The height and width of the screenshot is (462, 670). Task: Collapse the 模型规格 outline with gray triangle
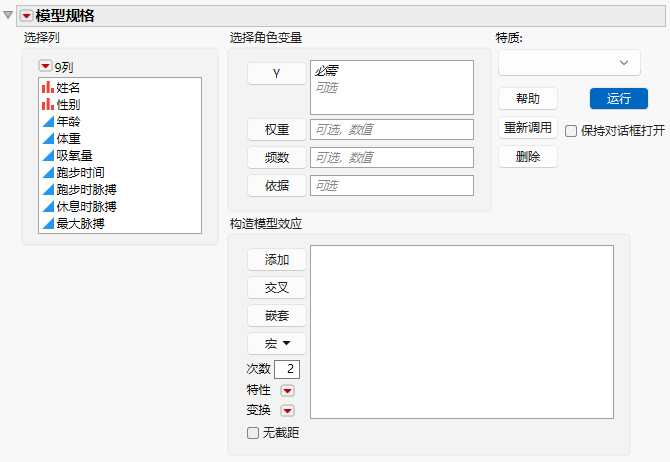coord(8,15)
